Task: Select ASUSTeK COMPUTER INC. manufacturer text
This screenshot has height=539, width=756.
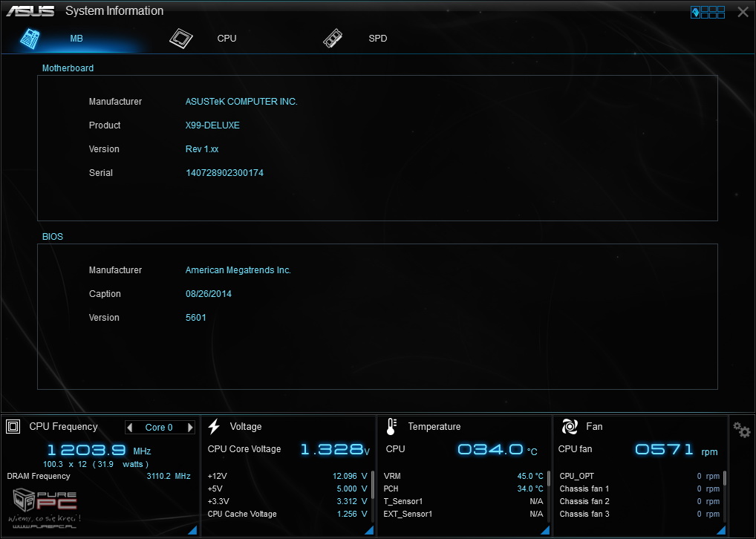Action: (241, 102)
